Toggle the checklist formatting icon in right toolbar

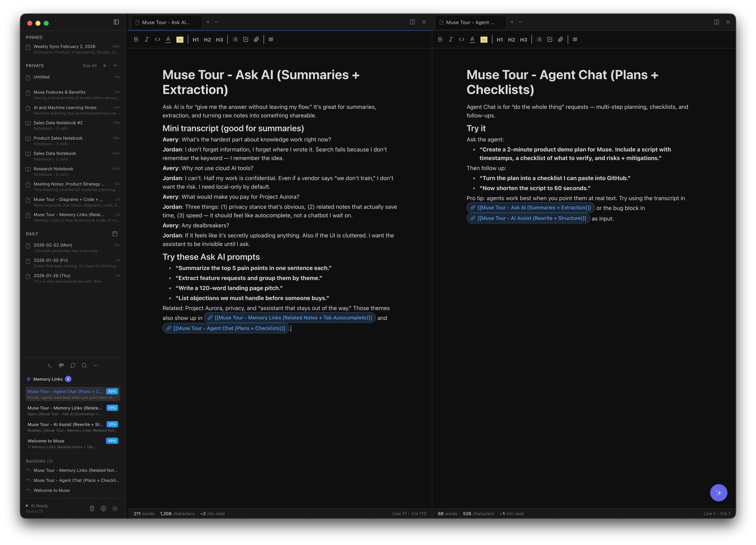(550, 39)
